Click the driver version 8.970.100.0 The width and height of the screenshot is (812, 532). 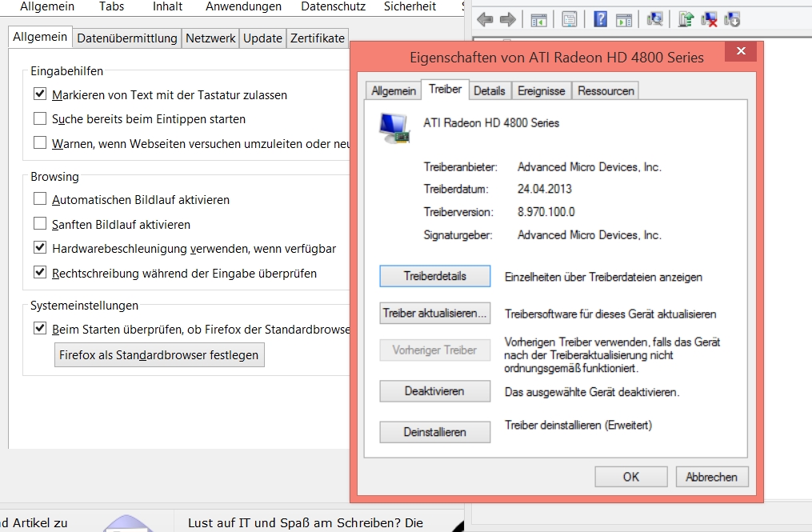(546, 212)
